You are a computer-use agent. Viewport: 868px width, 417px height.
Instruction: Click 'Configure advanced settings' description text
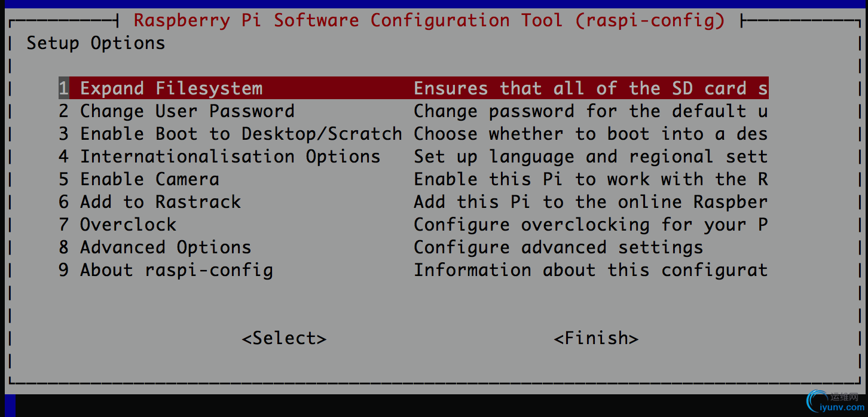[x=558, y=247]
